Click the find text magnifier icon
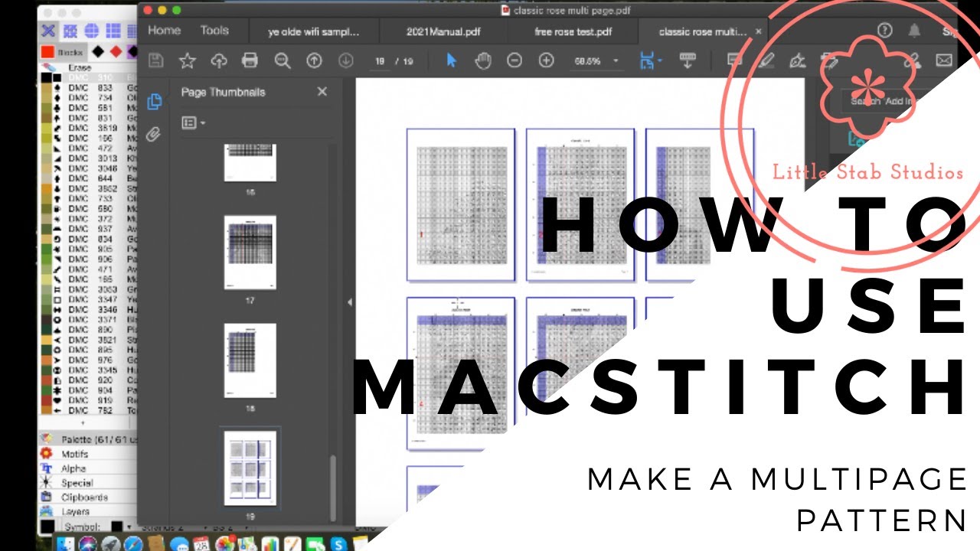Image resolution: width=980 pixels, height=551 pixels. 283,60
